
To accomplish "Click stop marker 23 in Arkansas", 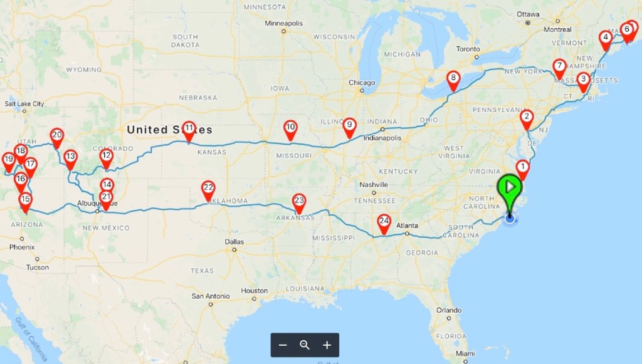I will (x=299, y=204).
